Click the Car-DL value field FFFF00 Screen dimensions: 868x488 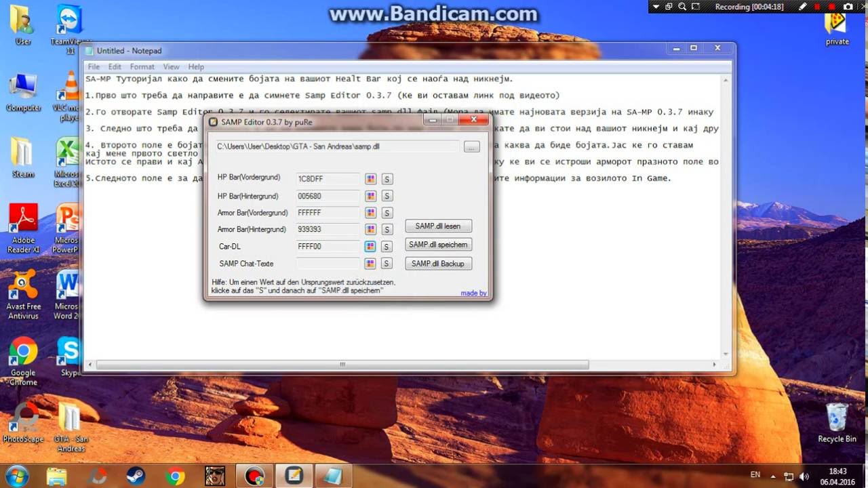coord(328,247)
